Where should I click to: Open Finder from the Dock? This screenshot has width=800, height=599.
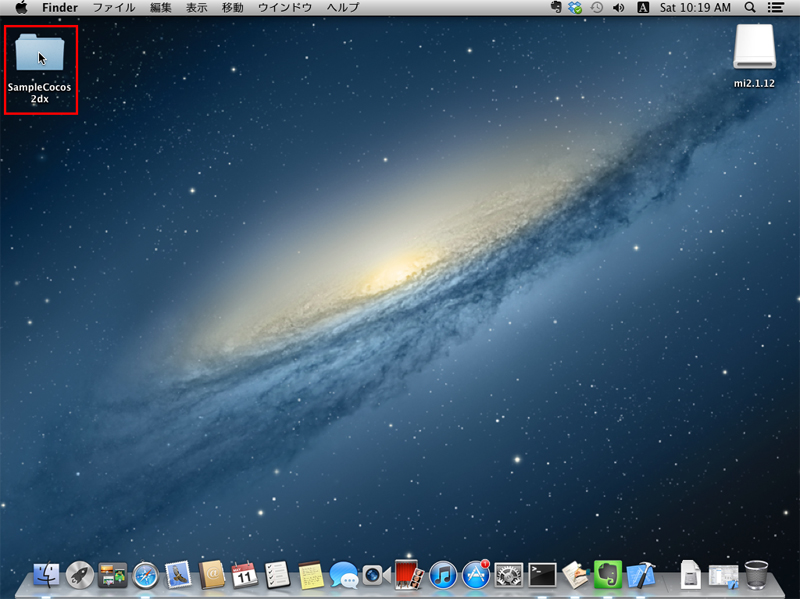46,575
